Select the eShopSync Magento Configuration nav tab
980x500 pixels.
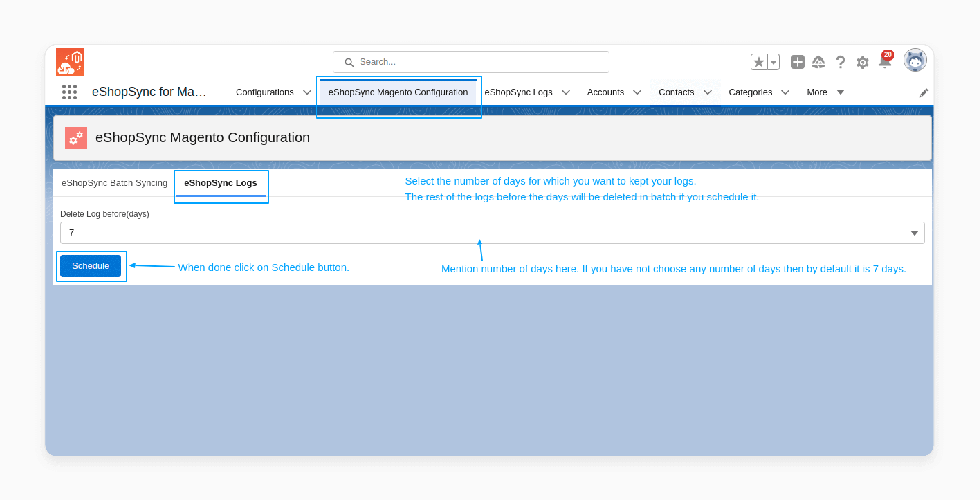(398, 92)
